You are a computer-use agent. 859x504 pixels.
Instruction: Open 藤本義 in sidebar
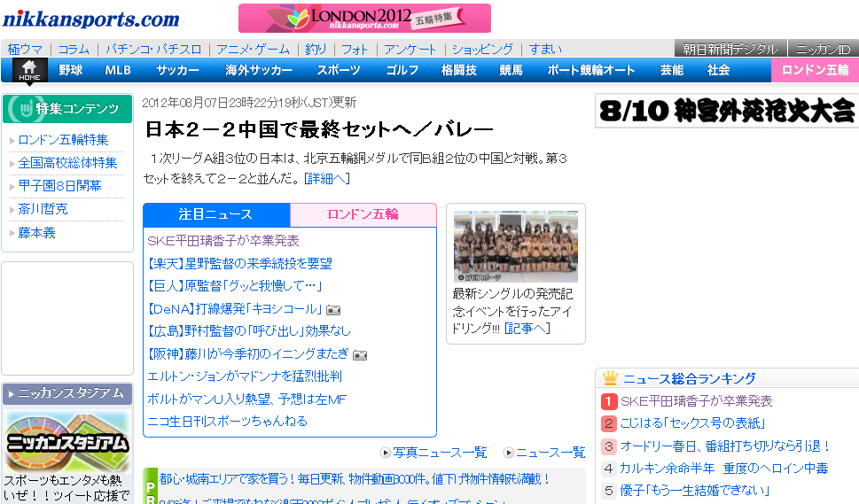click(x=36, y=233)
